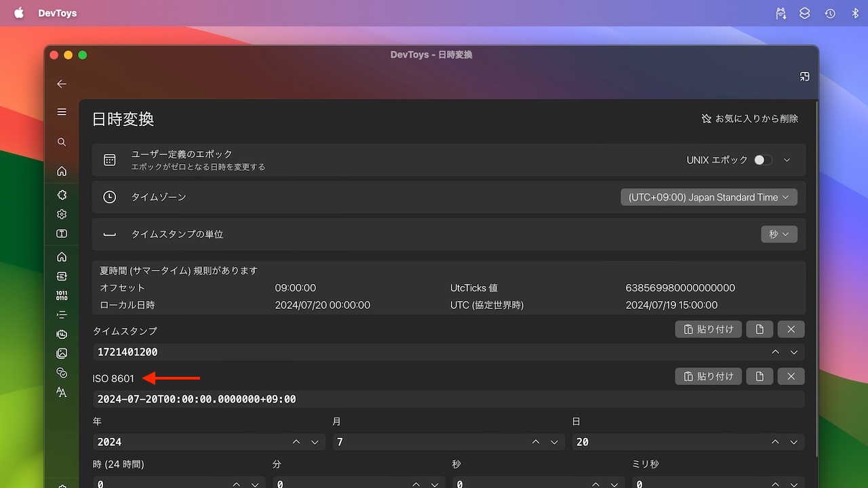This screenshot has width=868, height=488.
Task: Open the testers checkmark icon in the sidebar
Action: click(62, 373)
